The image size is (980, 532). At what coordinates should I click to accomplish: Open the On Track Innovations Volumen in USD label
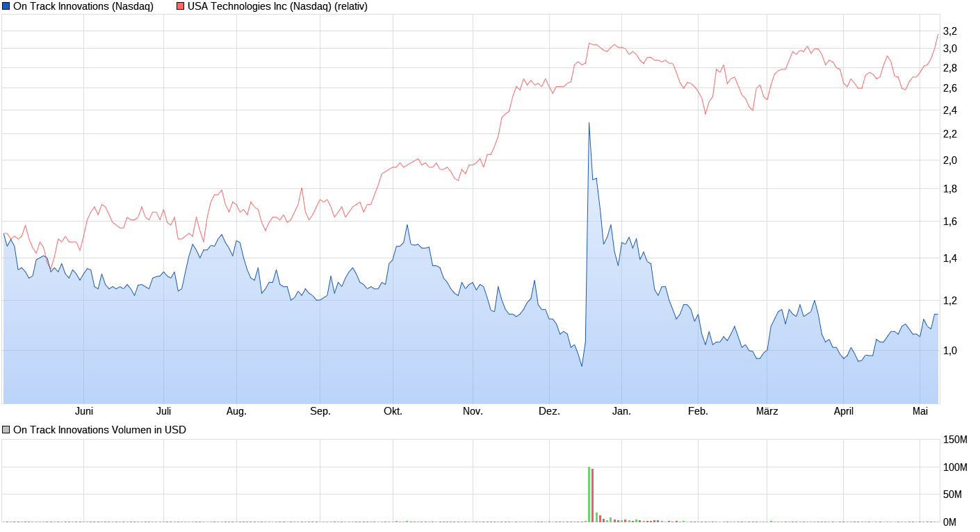click(x=101, y=429)
